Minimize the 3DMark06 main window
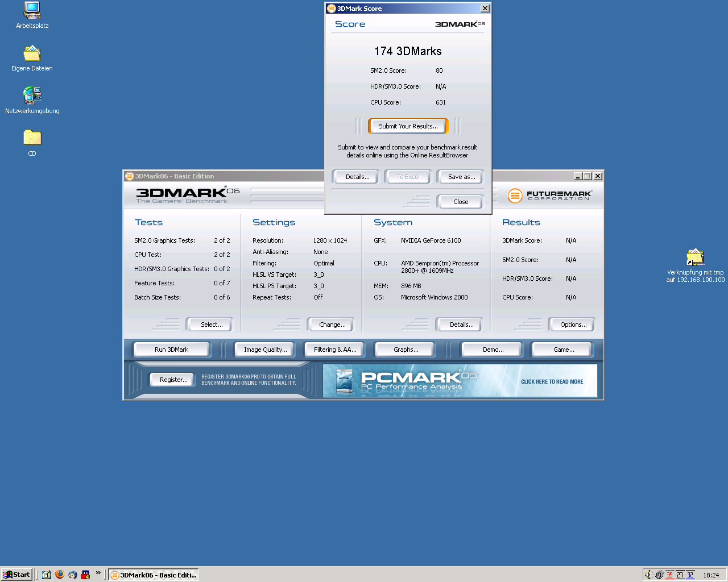The height and width of the screenshot is (582, 728). [578, 176]
